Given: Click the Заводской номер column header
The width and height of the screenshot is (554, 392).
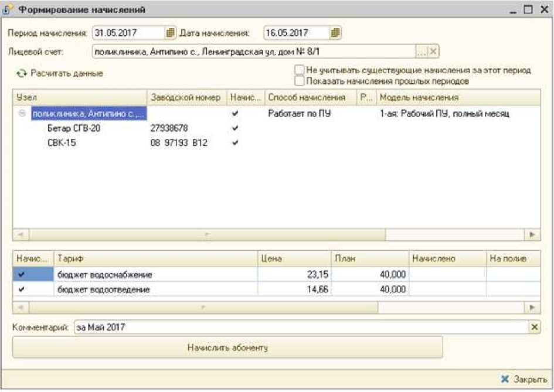Looking at the screenshot, I should pos(186,97).
